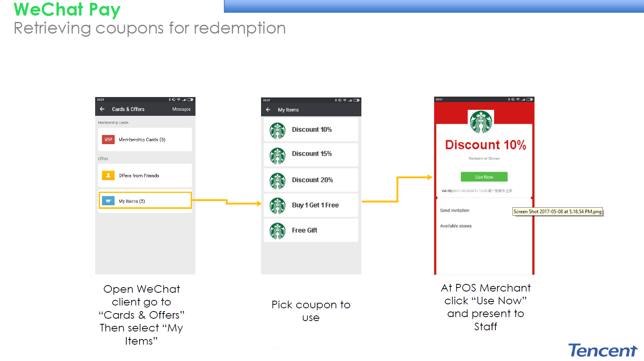The image size is (644, 361).
Task: Open Messages in Cards & Offers header
Action: coord(181,109)
